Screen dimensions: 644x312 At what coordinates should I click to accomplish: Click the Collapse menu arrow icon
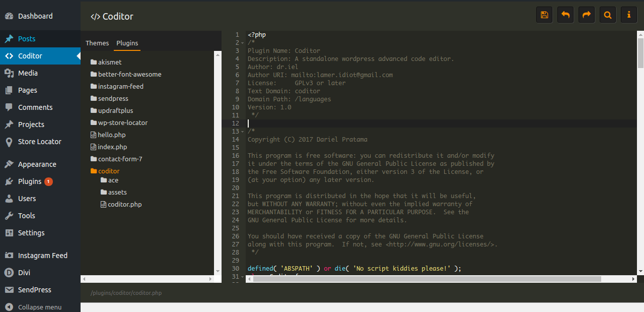click(9, 307)
